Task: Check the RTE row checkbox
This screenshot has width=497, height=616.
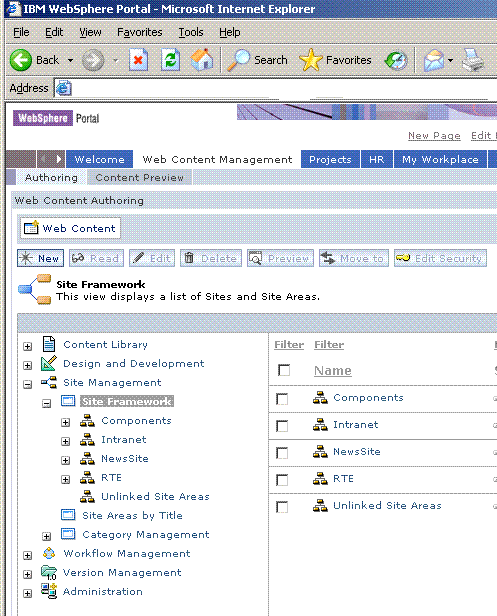Action: [x=282, y=480]
